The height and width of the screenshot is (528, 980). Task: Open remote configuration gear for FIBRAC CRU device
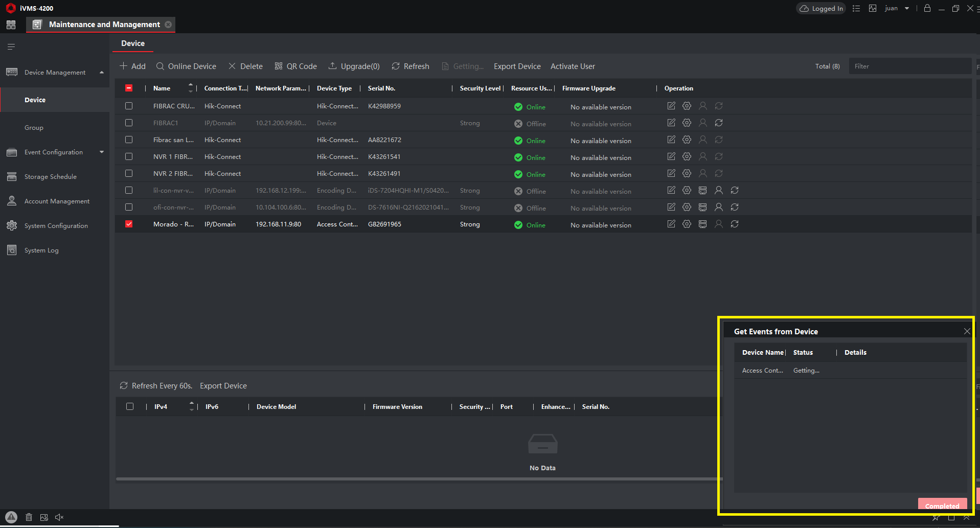pos(687,106)
